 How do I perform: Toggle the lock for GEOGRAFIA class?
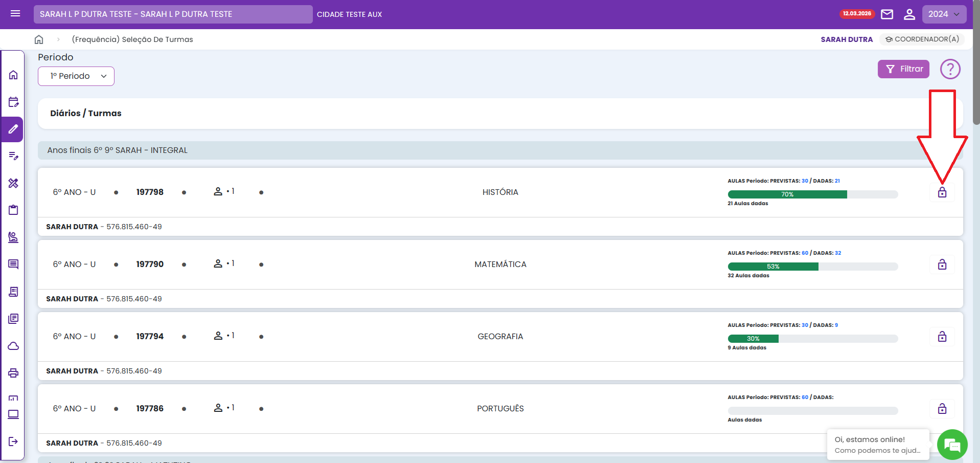[942, 337]
